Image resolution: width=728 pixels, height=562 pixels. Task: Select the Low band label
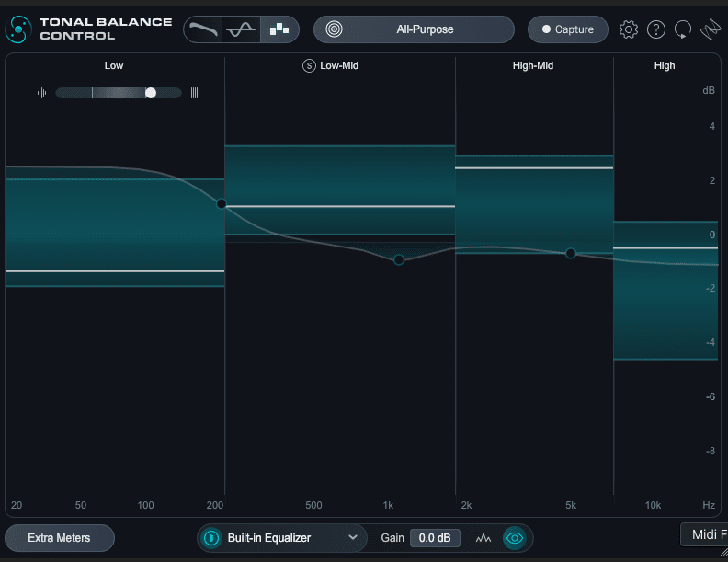pyautogui.click(x=114, y=65)
